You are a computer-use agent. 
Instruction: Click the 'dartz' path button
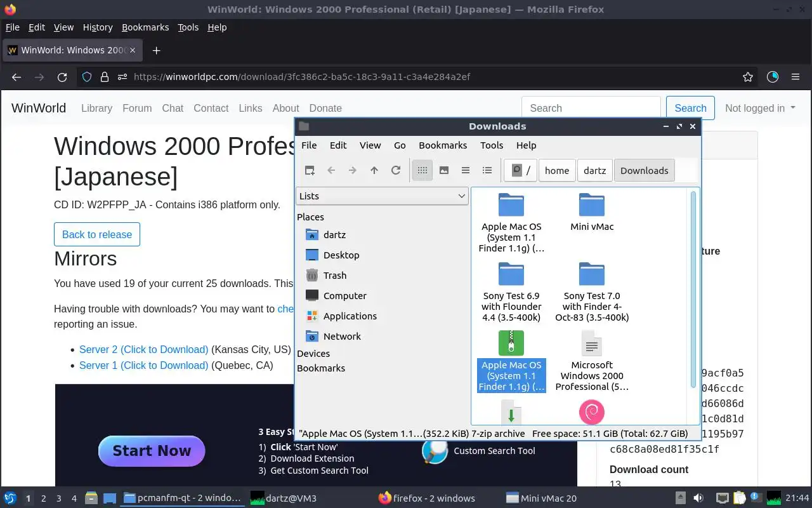(x=595, y=170)
